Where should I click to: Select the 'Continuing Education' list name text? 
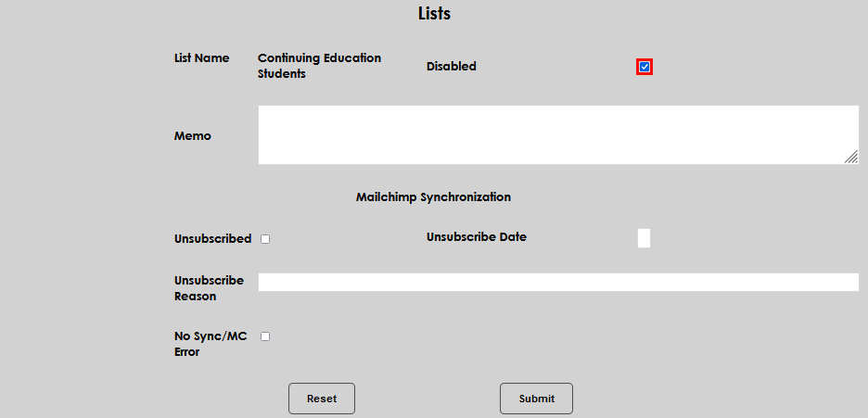click(319, 57)
